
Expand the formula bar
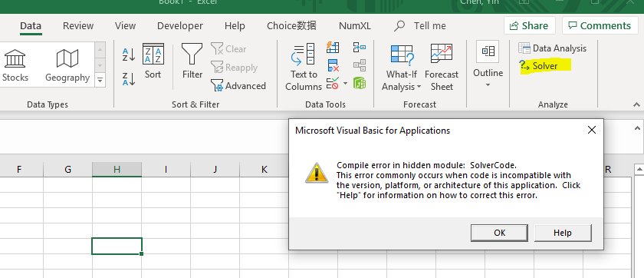point(637,129)
